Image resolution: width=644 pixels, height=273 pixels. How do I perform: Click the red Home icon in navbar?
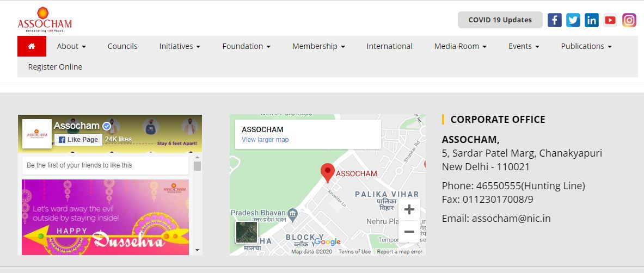[x=32, y=46]
